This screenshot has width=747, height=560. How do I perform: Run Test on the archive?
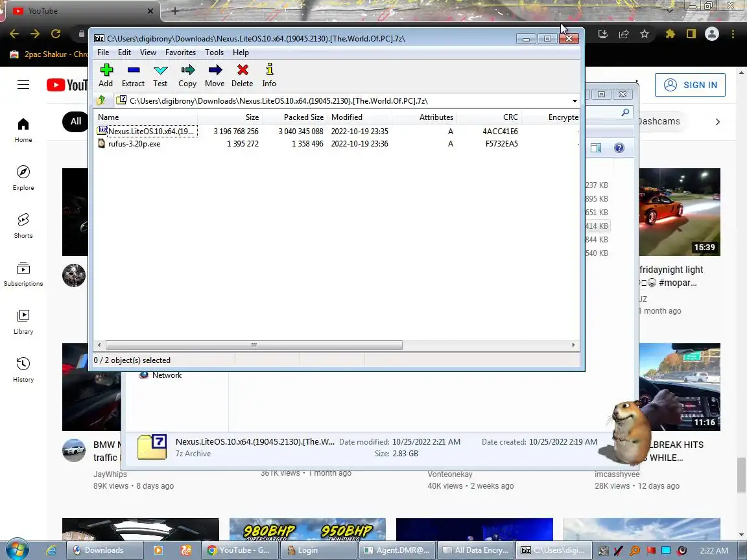point(160,75)
